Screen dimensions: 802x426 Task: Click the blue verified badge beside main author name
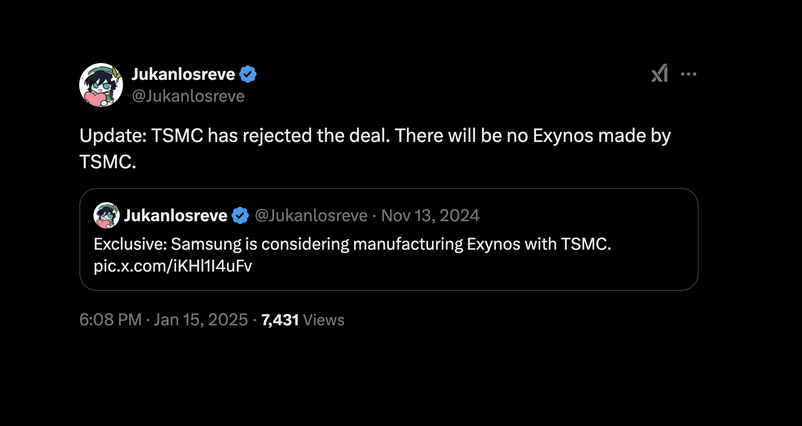coord(248,74)
